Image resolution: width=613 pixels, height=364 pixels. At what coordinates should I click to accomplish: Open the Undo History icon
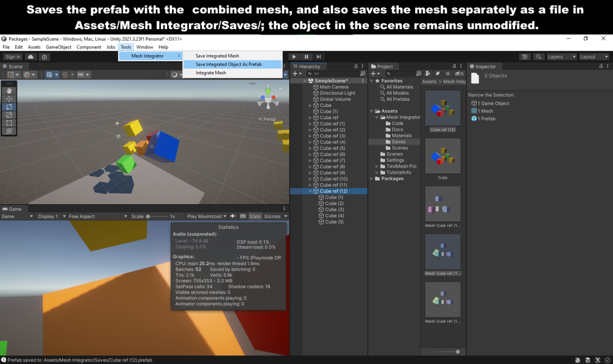[x=525, y=57]
